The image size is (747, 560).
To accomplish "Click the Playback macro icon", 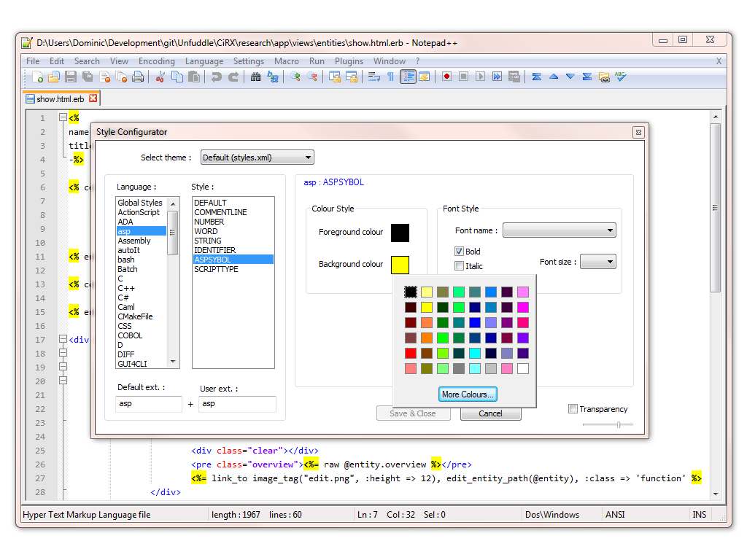I will point(480,77).
